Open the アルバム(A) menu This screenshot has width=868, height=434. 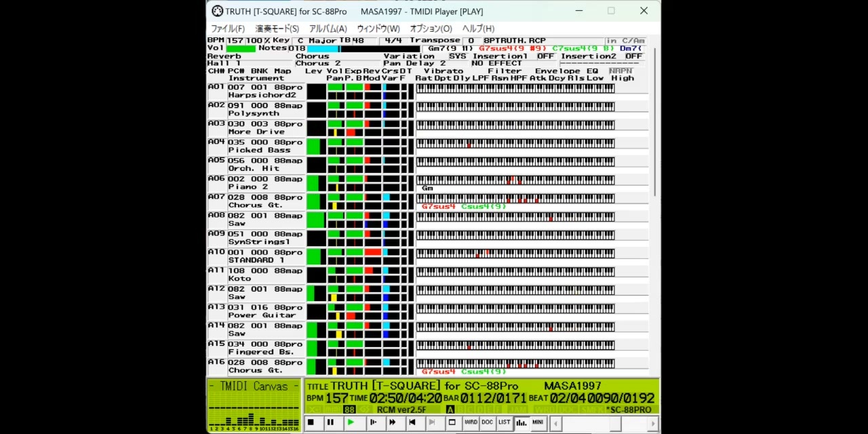(x=328, y=28)
